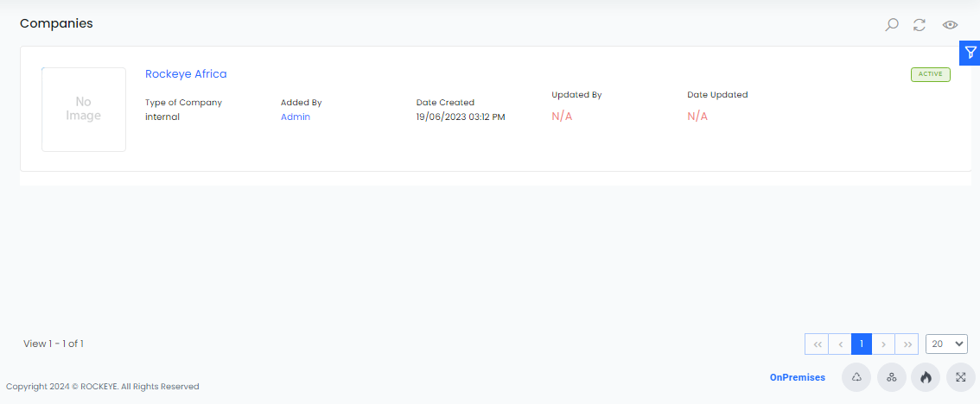Open the search magnifier icon

click(x=892, y=25)
